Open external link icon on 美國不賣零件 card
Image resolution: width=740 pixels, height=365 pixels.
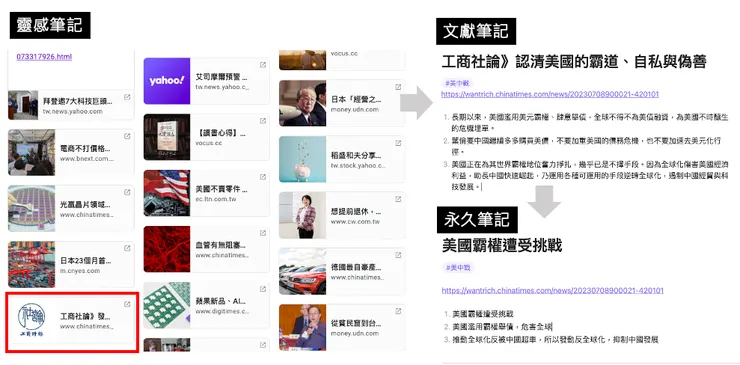click(x=263, y=177)
